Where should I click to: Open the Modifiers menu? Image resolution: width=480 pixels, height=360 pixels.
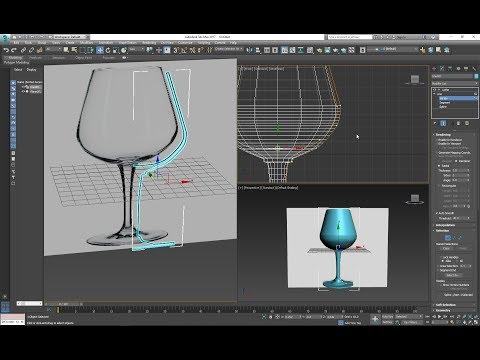click(86, 43)
